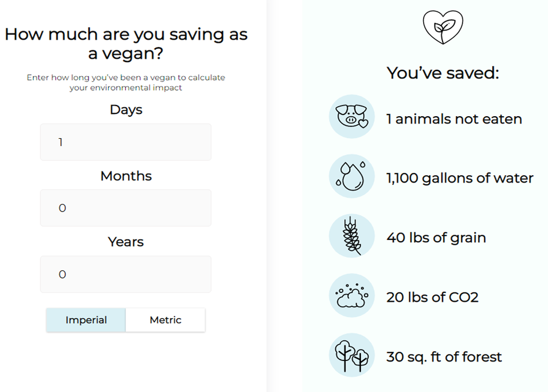
Task: Focus the Years input field
Action: (126, 274)
